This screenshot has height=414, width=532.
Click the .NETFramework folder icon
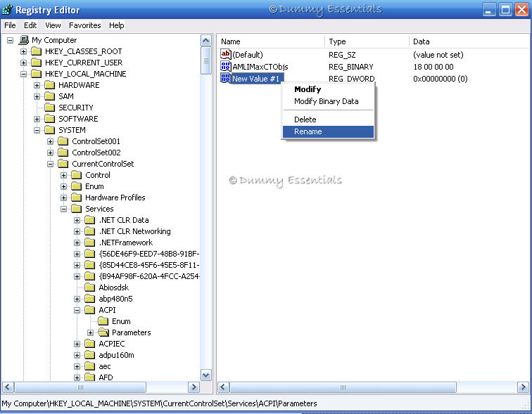point(90,242)
